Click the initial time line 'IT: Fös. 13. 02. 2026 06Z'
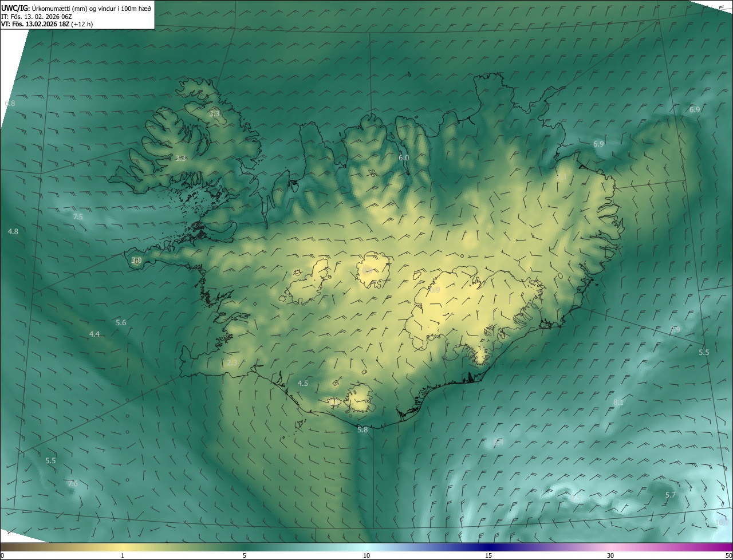Viewport: 733px width, 560px height. tap(36, 16)
